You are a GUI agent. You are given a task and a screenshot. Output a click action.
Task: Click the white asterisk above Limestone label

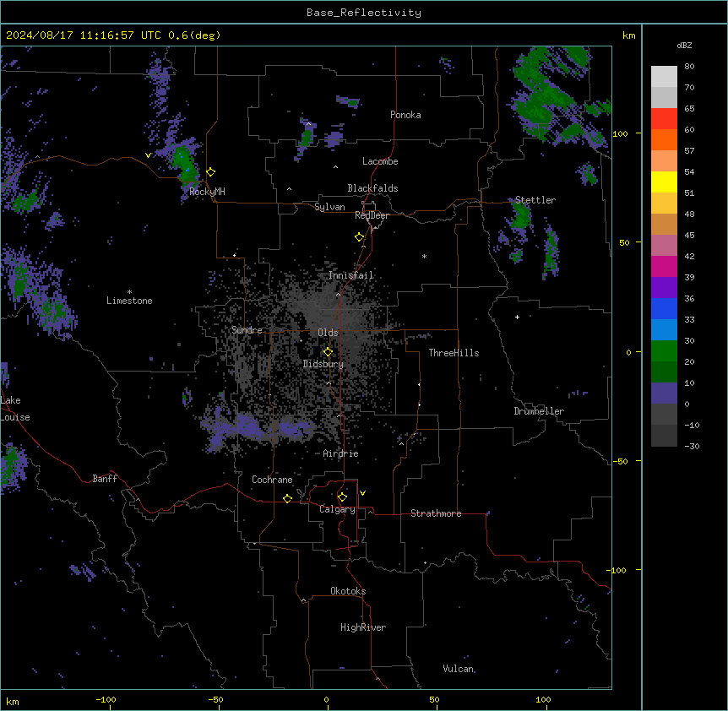pyautogui.click(x=129, y=292)
